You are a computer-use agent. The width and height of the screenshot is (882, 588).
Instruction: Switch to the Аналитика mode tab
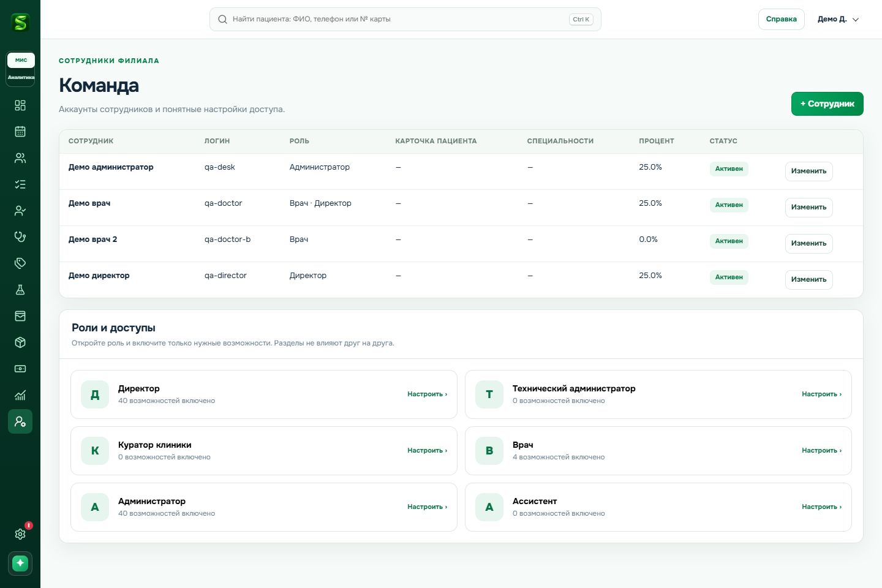(x=21, y=77)
